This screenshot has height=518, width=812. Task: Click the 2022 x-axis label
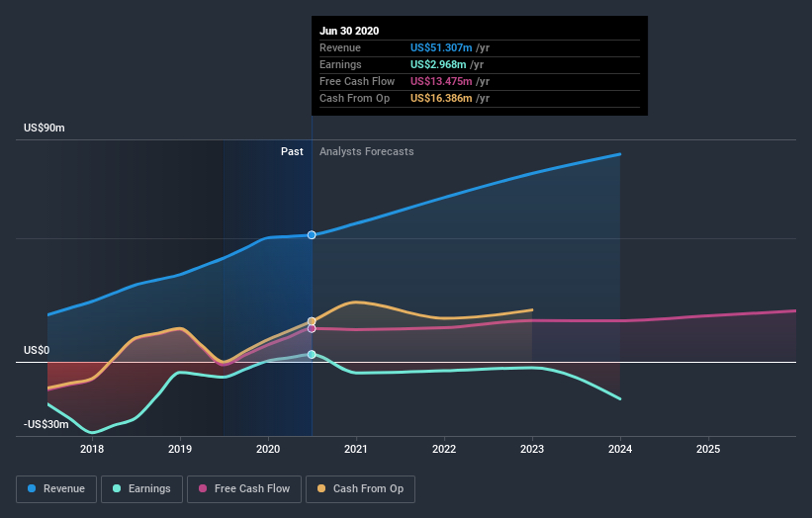pos(444,449)
